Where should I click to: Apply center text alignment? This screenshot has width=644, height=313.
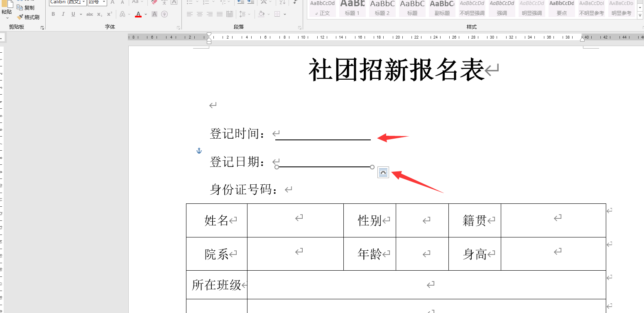pyautogui.click(x=199, y=14)
